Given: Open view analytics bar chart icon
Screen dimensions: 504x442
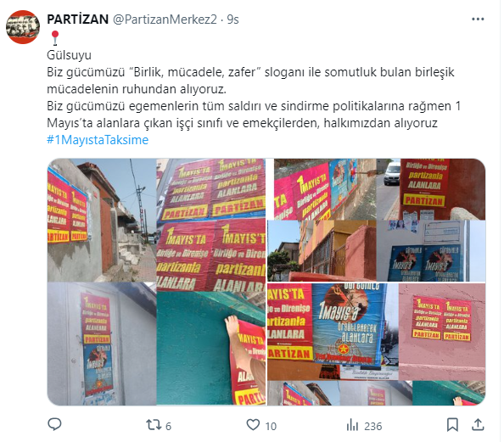Looking at the screenshot, I should pos(353,425).
